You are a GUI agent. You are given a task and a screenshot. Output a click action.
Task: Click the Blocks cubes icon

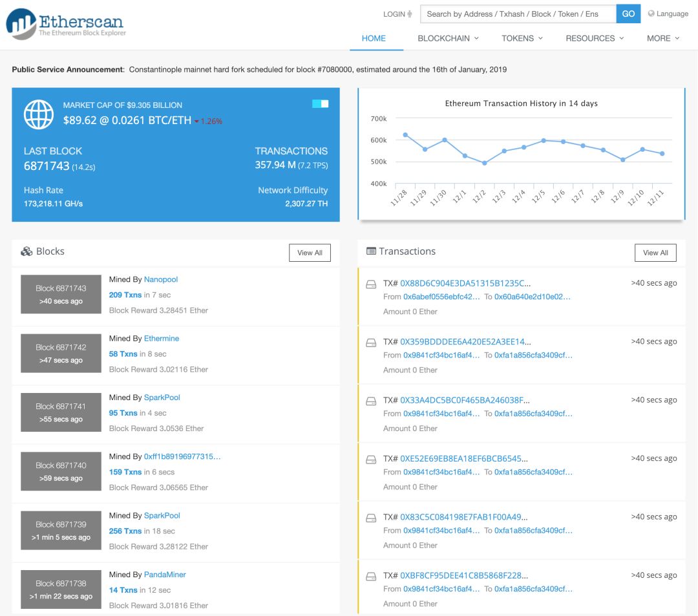[26, 251]
